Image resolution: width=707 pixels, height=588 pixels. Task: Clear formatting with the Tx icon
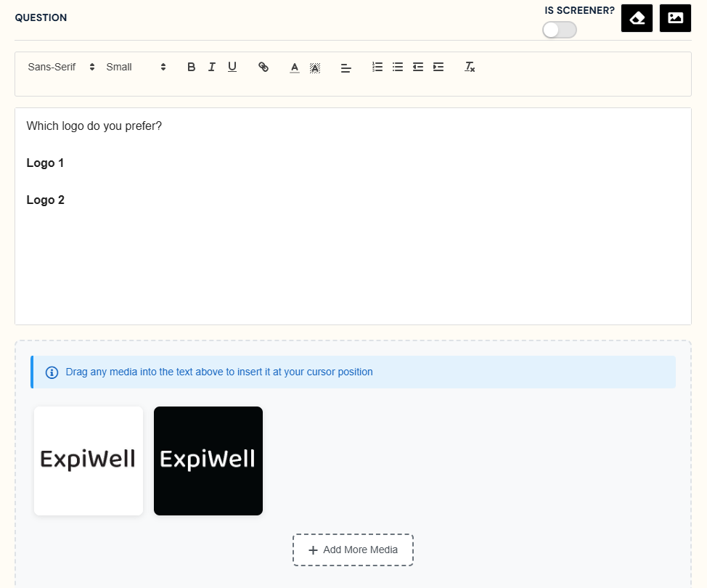pyautogui.click(x=470, y=67)
